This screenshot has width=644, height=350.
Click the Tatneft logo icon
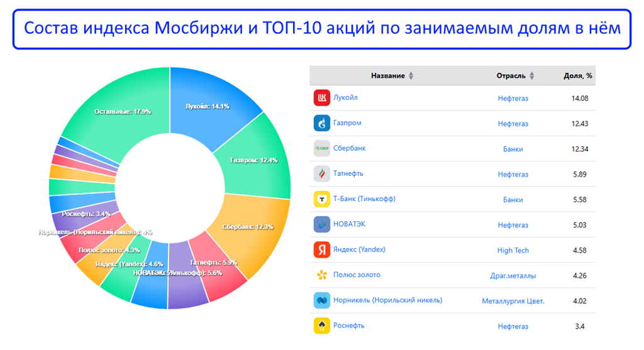tap(321, 174)
